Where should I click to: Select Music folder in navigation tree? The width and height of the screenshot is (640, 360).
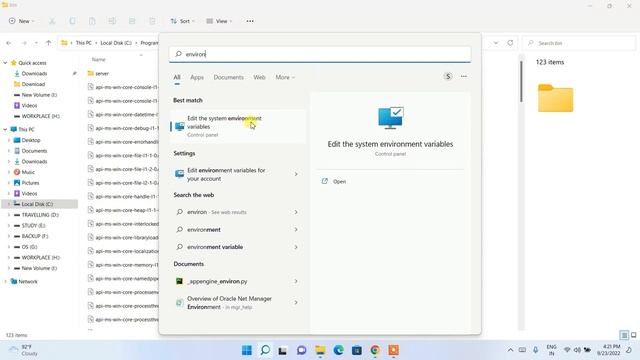[x=28, y=172]
